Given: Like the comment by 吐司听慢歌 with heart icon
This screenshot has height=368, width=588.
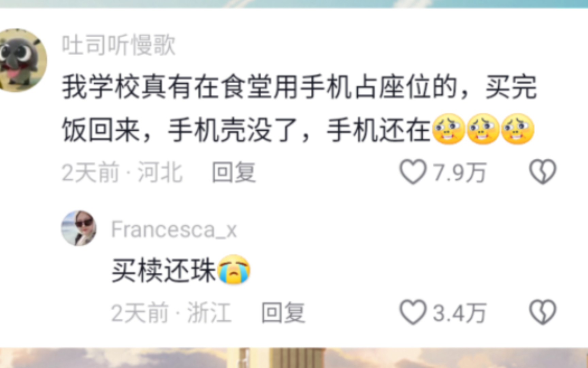Looking at the screenshot, I should (413, 172).
